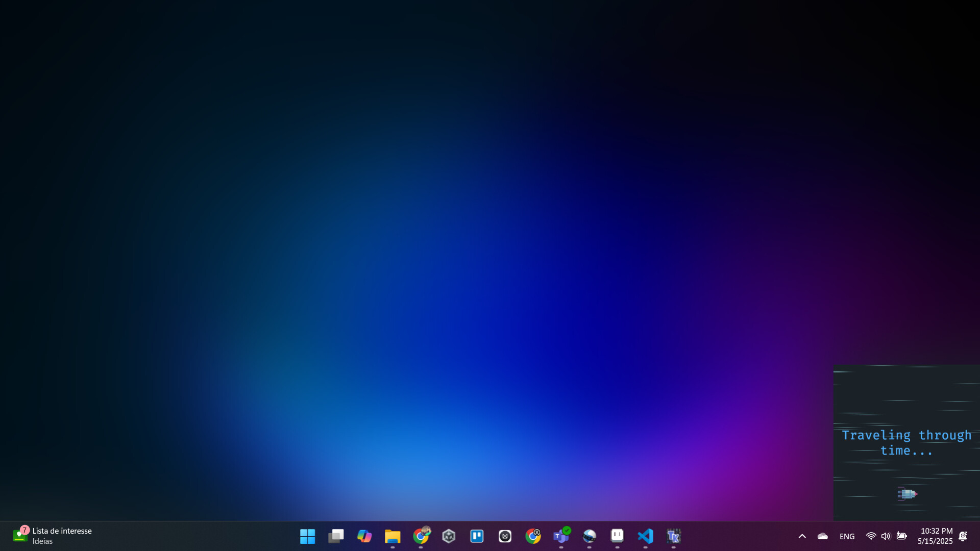
Task: Open Copilot from the taskbar
Action: [x=364, y=536]
